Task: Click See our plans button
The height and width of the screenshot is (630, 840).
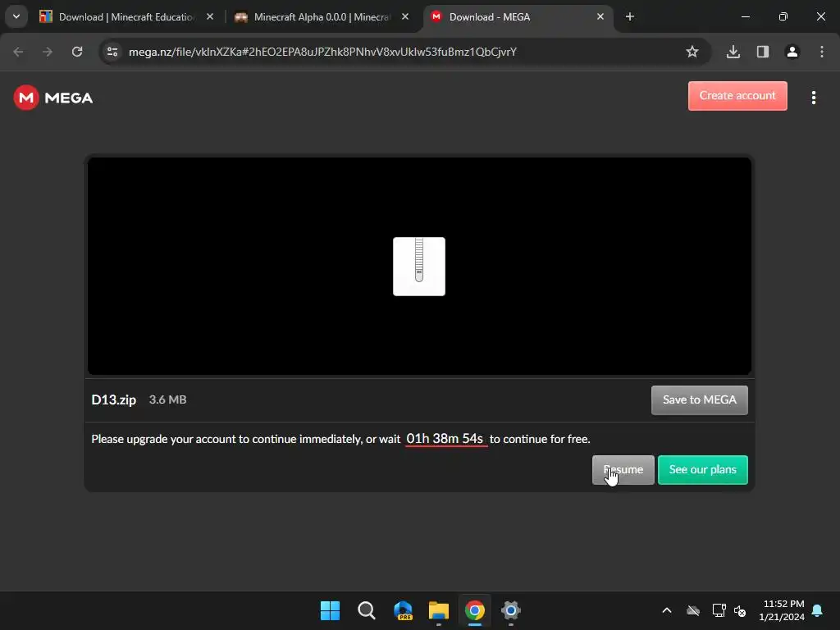Action: coord(702,470)
